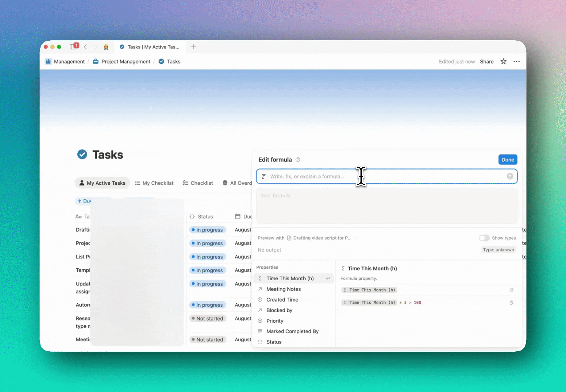
Task: Open a new tab with plus icon
Action: click(193, 47)
